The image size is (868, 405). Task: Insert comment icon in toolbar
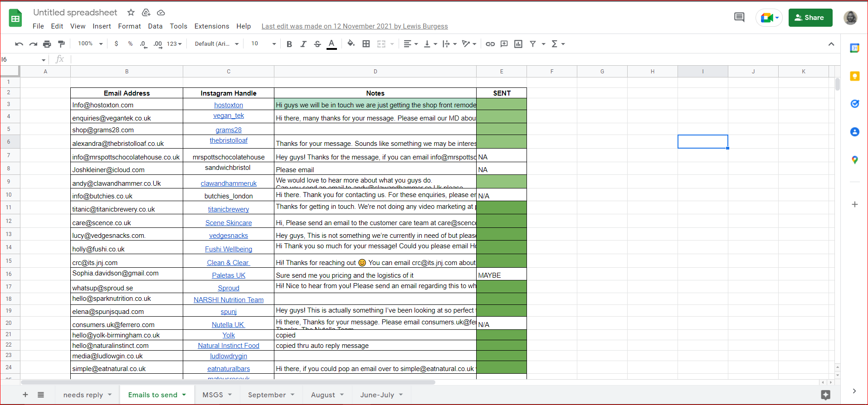[x=504, y=44]
